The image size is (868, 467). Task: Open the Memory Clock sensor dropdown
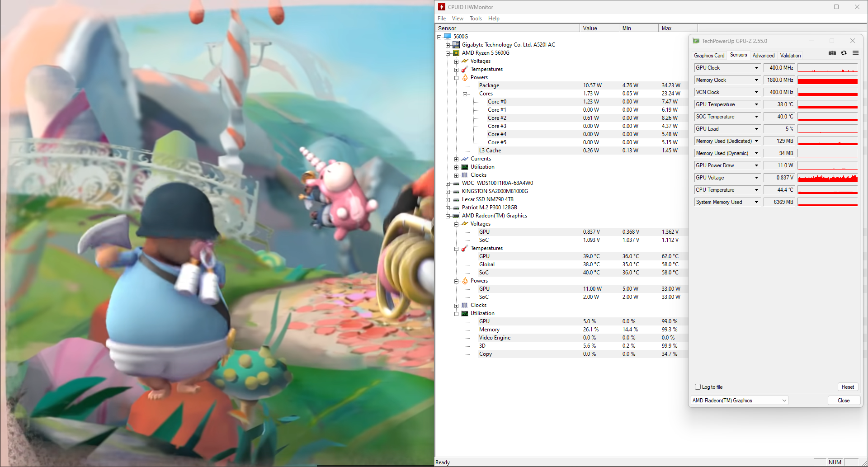(x=756, y=80)
